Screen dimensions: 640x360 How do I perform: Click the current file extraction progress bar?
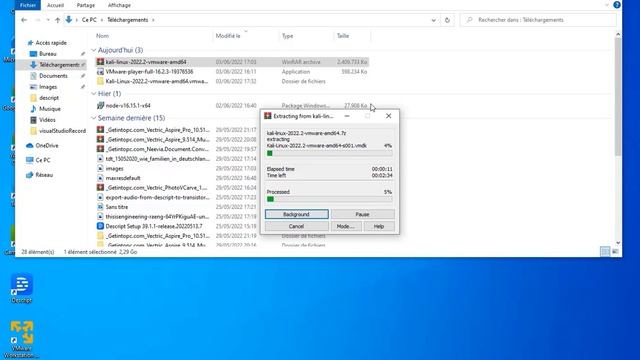[x=329, y=153]
